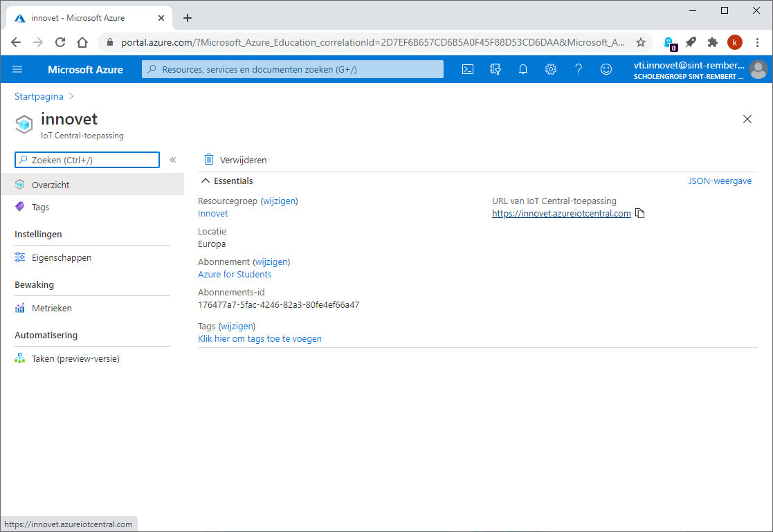The width and height of the screenshot is (773, 532).
Task: Close the innovet - Microsoft Azure tab
Action: click(161, 18)
